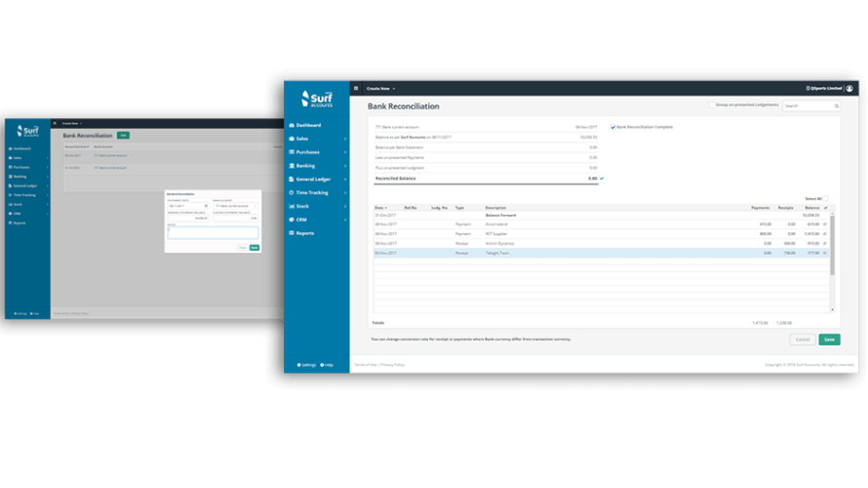The height and width of the screenshot is (488, 868).
Task: Expand the Stock submenu arrow in front window
Action: (x=345, y=206)
